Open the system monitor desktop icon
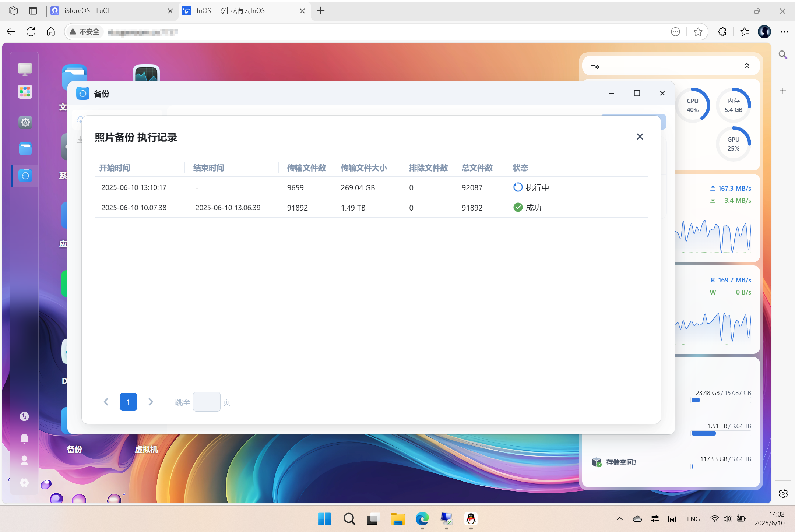Viewport: 795px width, 532px height. (146, 73)
